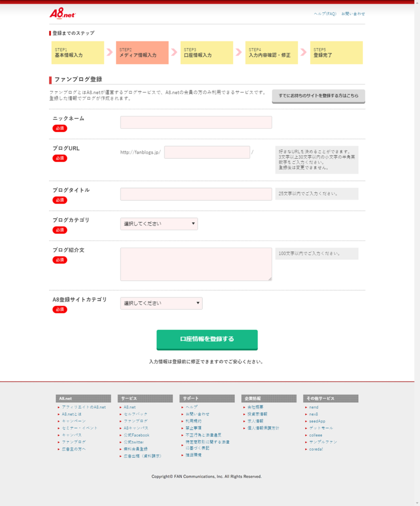Open the 個人情報保護方針 footer link
The image size is (420, 506).
tap(263, 428)
